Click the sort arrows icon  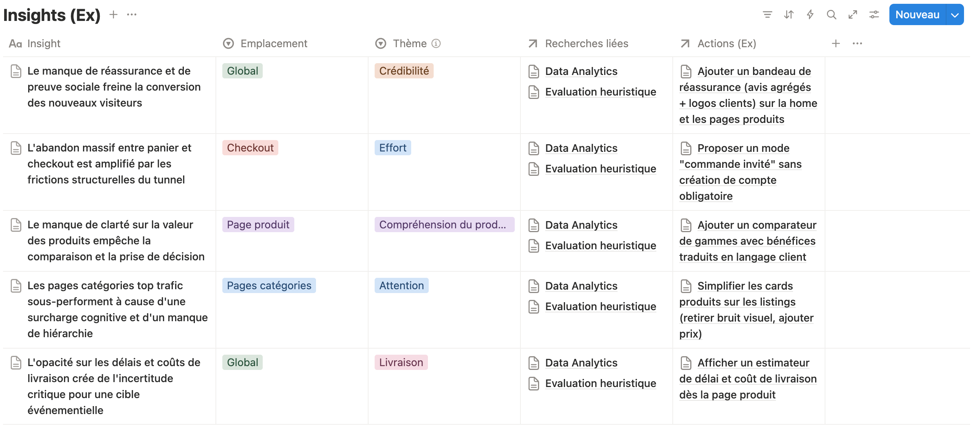tap(788, 15)
